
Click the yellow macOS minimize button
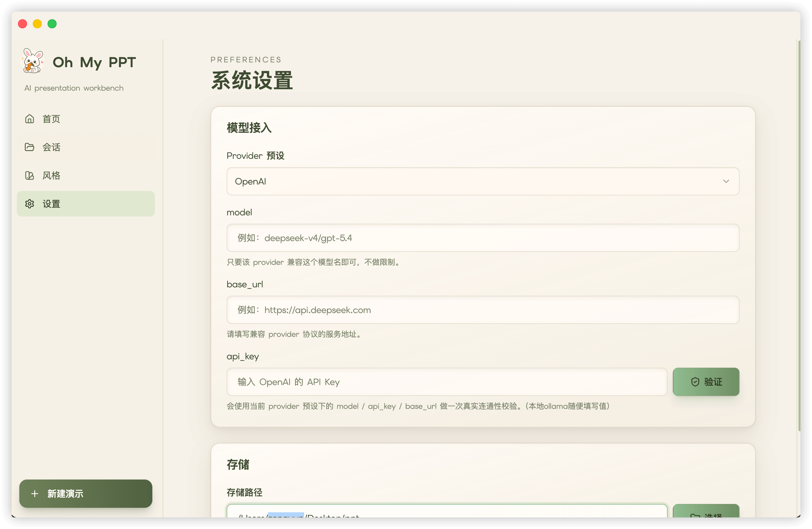tap(37, 24)
